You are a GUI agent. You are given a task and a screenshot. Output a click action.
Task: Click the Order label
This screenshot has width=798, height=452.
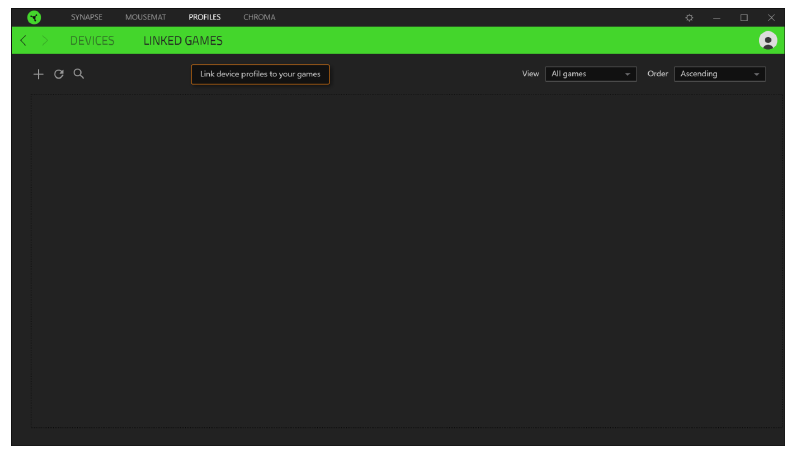point(658,74)
